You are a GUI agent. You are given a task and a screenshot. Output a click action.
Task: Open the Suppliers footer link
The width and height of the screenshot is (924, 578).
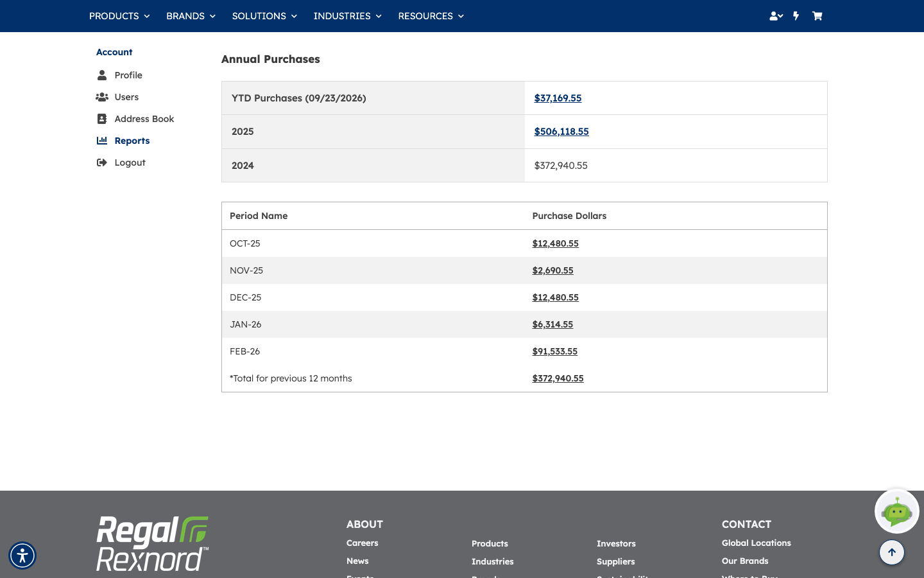616,561
